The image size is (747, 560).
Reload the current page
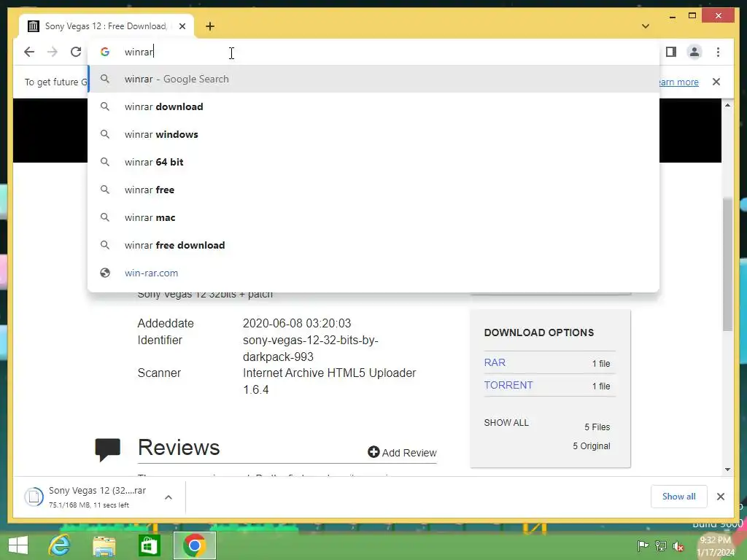pyautogui.click(x=76, y=52)
